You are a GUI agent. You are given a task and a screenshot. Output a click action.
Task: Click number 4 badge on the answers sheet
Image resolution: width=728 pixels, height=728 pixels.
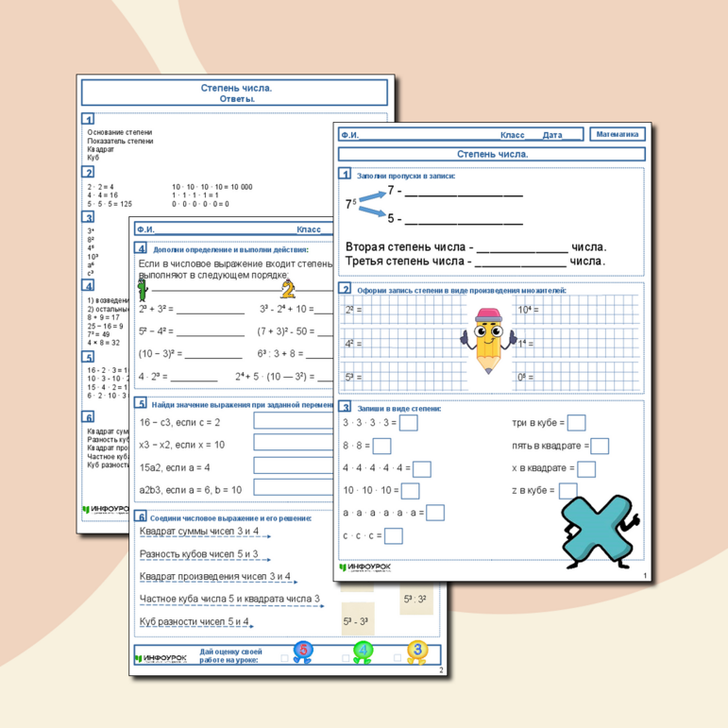click(88, 285)
